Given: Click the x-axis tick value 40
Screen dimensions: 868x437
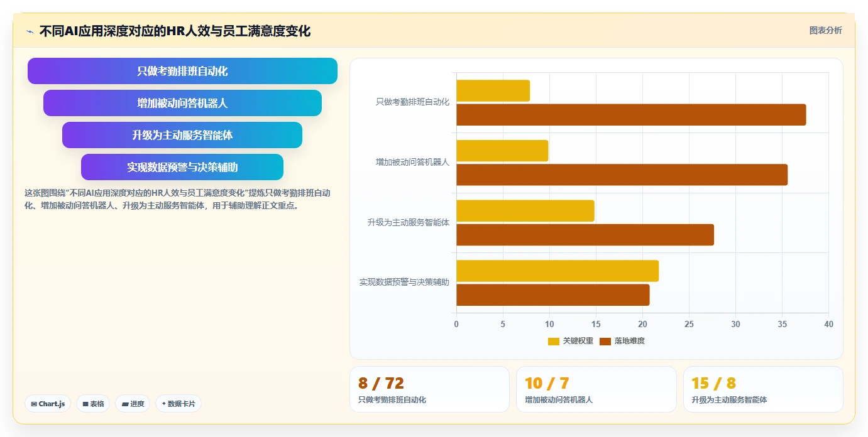Looking at the screenshot, I should click(x=828, y=325).
